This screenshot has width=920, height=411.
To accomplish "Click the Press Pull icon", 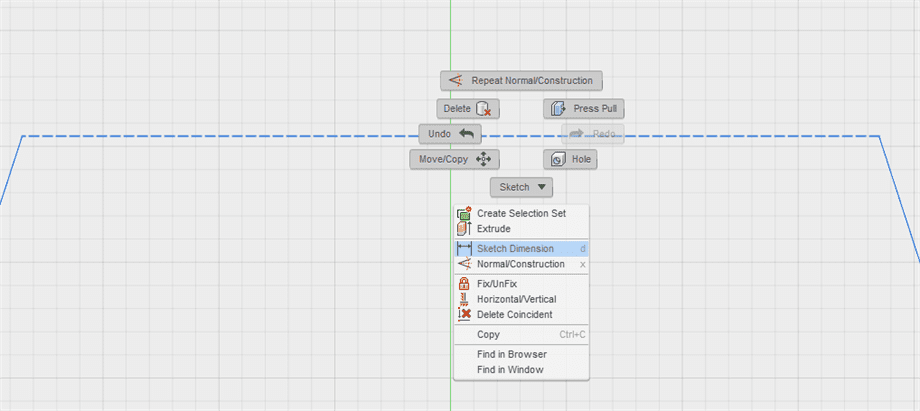I will (x=558, y=109).
